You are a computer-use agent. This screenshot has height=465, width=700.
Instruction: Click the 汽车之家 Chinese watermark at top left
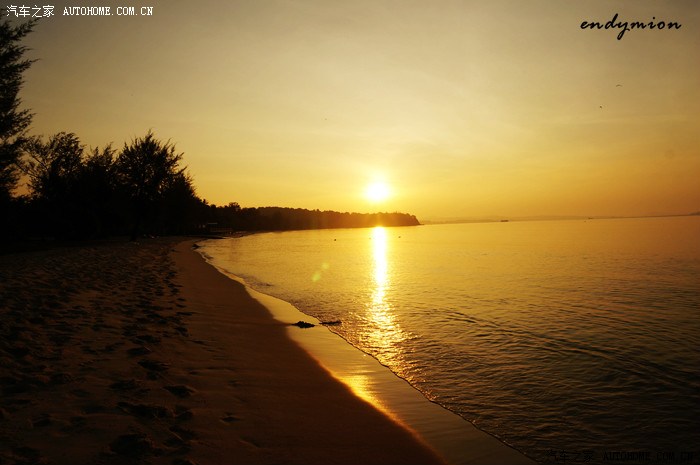point(30,11)
